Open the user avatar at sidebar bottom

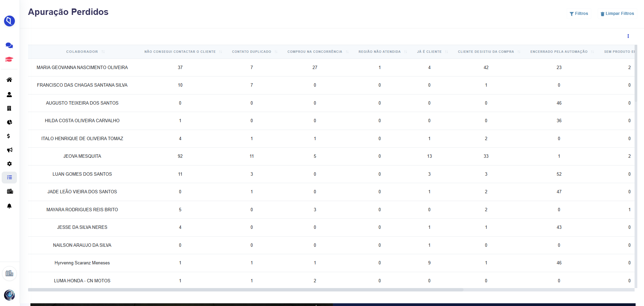[9, 295]
